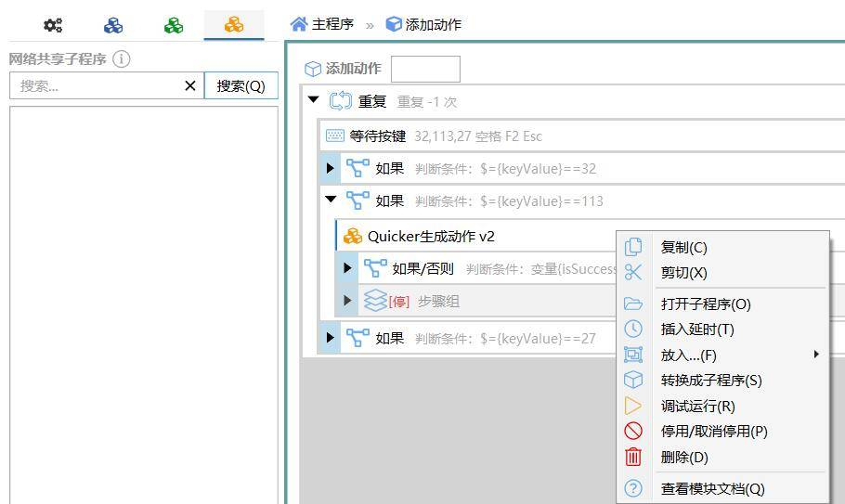This screenshot has width=845, height=504.
Task: Choose 剪切(X) from context menu
Action: point(722,273)
